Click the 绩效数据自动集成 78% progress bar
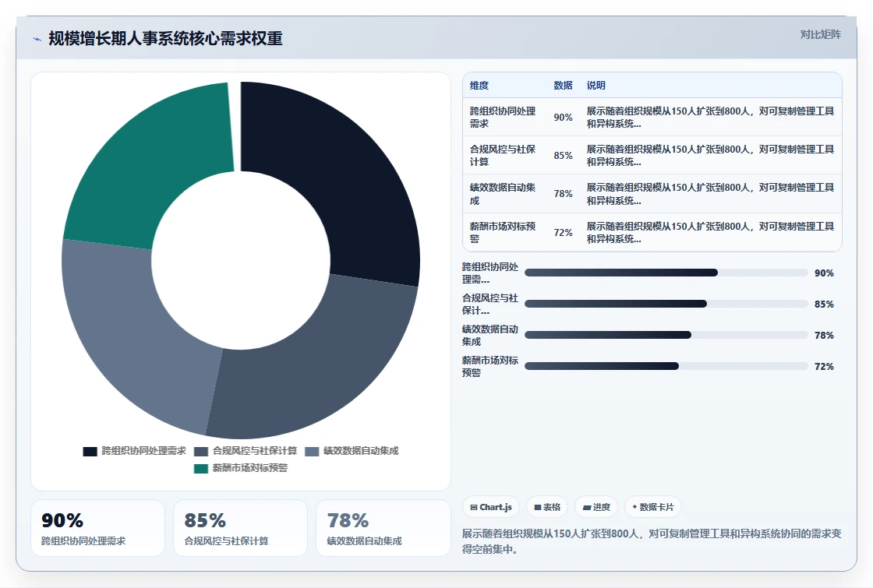 pos(666,335)
